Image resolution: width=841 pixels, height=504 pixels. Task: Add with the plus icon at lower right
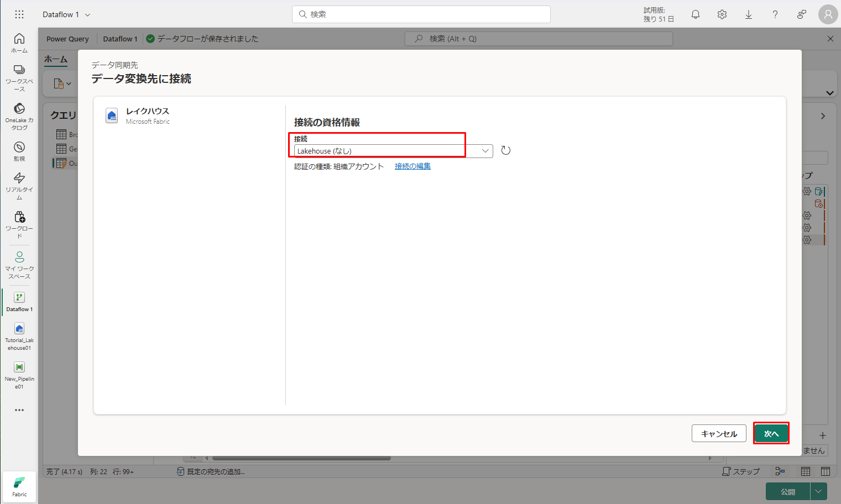823,435
